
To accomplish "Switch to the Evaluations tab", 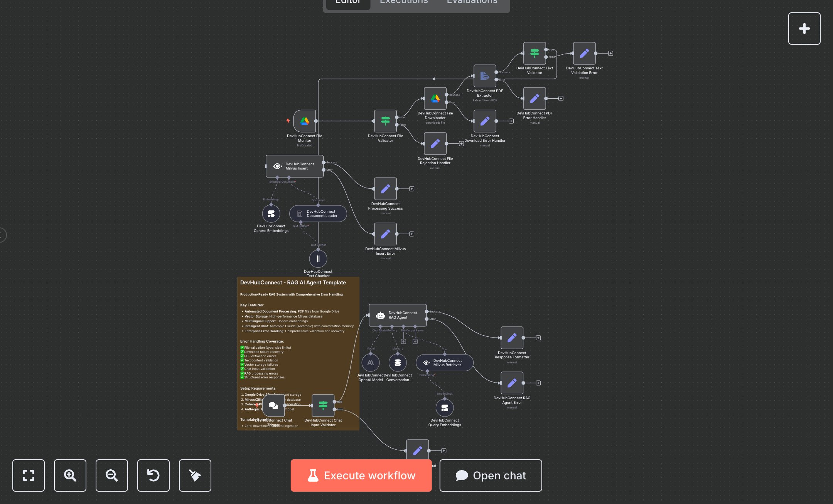I will (x=471, y=3).
